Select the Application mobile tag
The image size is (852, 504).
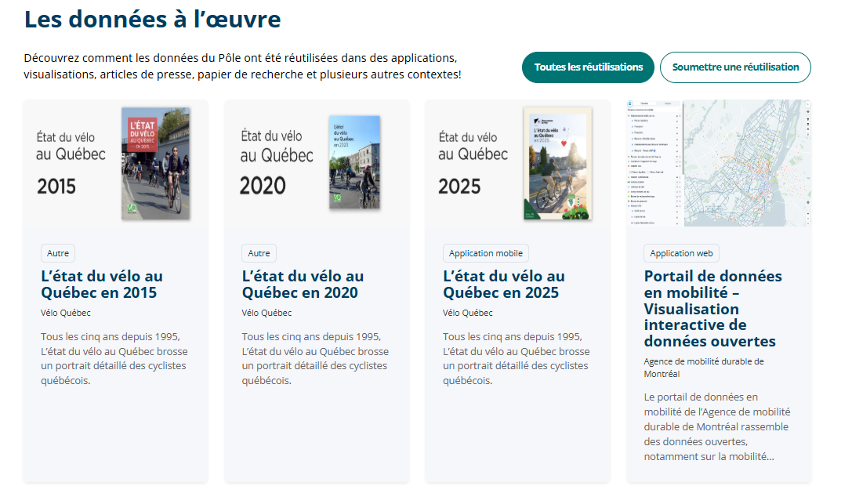[485, 253]
